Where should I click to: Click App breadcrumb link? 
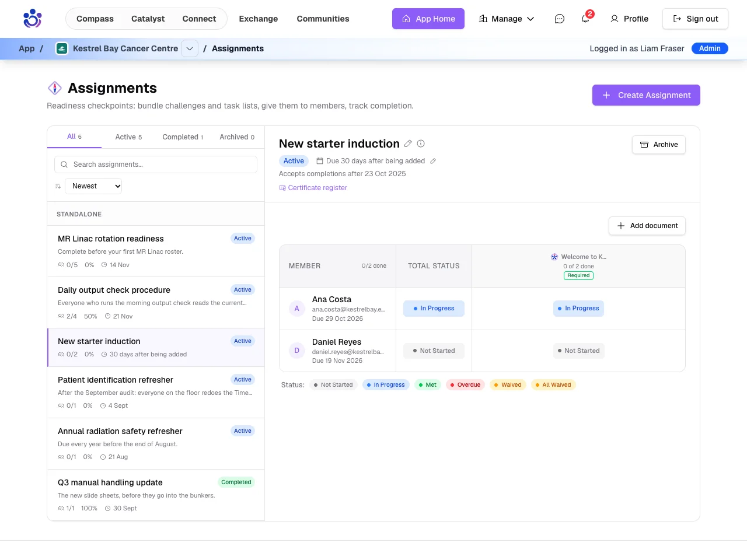(27, 48)
